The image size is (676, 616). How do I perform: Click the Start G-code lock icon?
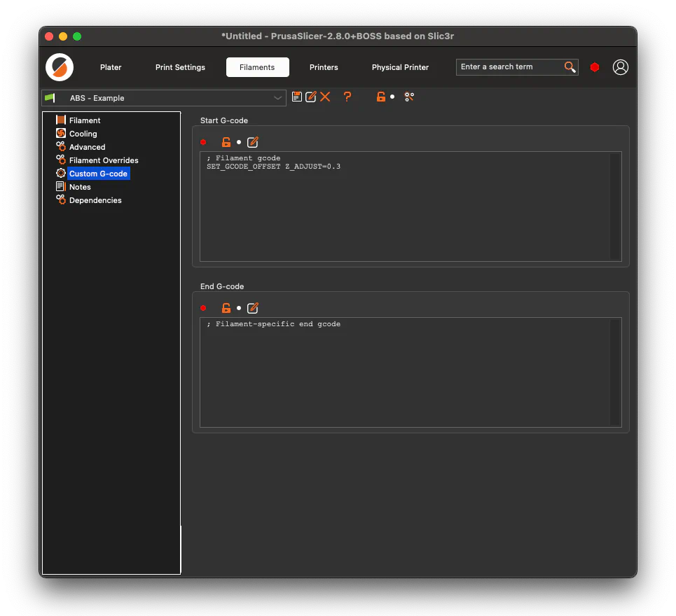click(226, 142)
